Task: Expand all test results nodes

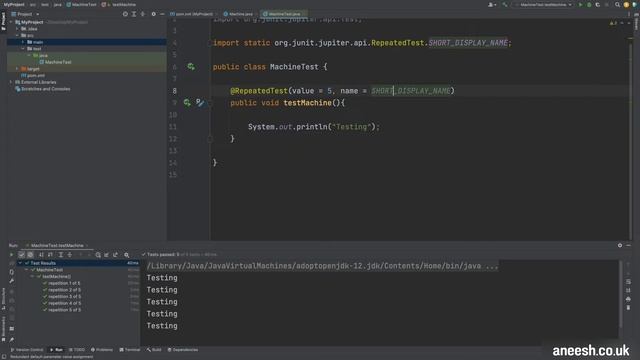Action: click(60, 255)
